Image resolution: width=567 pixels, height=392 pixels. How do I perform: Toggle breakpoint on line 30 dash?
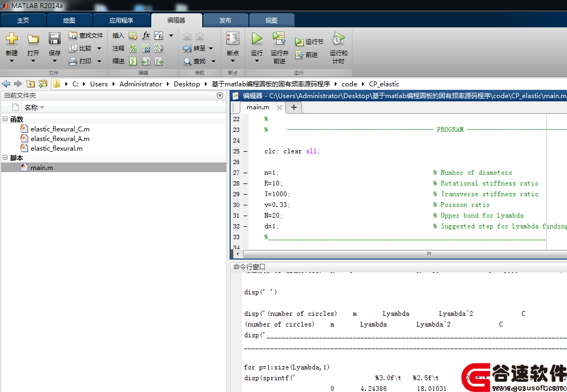(x=246, y=205)
